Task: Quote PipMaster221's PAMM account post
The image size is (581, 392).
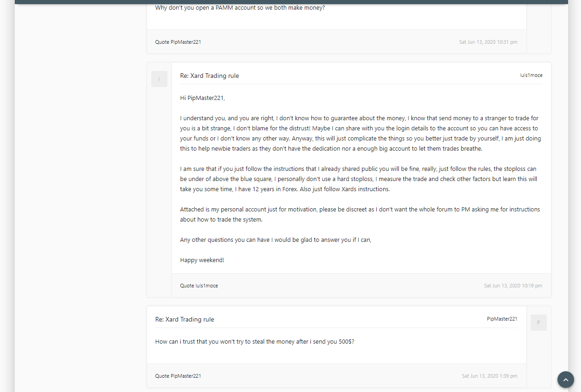Action: (178, 42)
